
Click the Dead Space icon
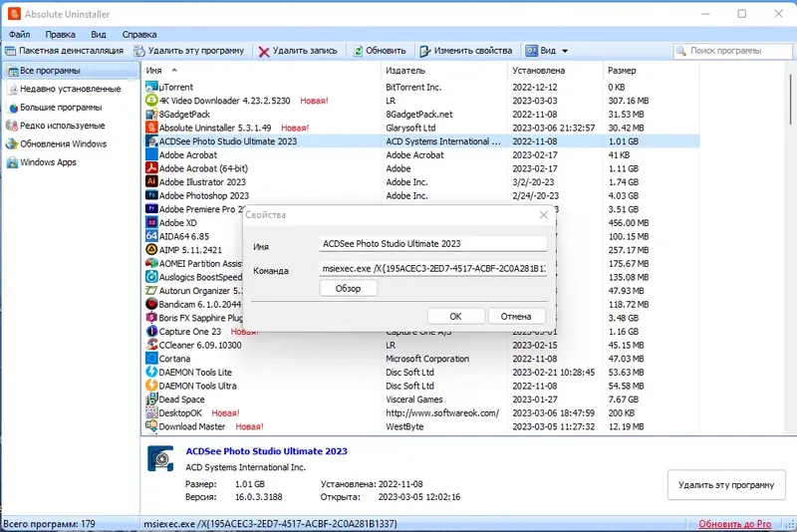click(x=151, y=399)
